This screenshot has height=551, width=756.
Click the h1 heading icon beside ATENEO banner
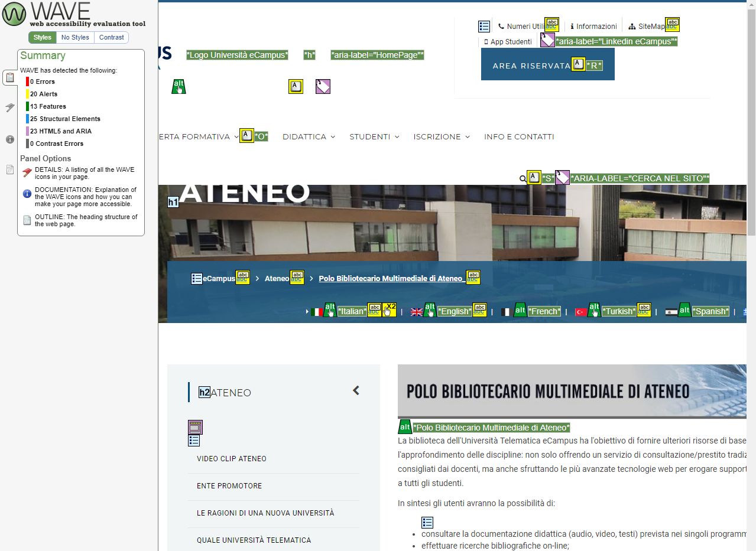point(173,203)
